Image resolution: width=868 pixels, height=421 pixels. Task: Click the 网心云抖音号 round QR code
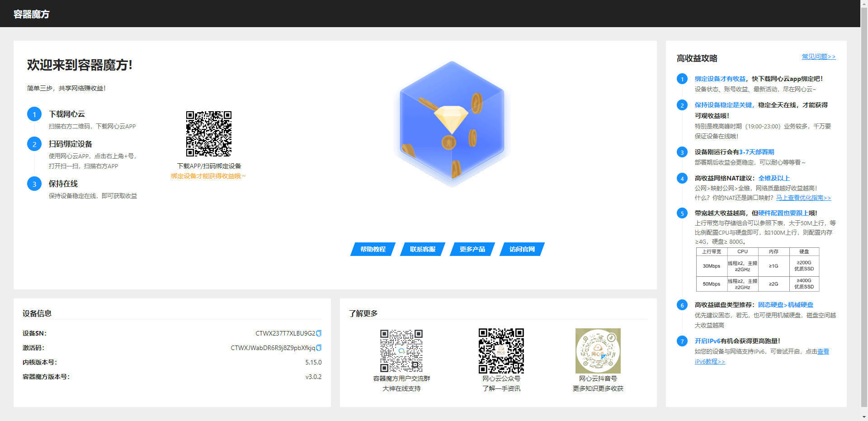[x=598, y=351]
